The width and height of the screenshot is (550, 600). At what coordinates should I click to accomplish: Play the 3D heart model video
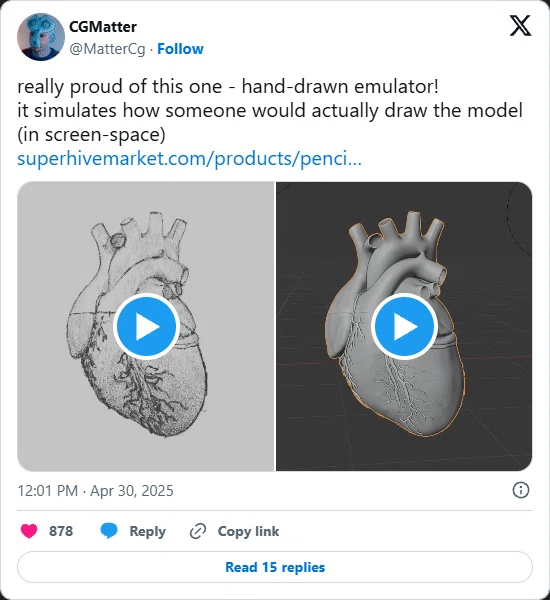(404, 326)
